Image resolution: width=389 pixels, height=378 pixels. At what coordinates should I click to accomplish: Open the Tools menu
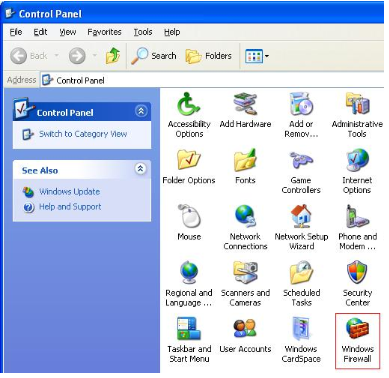pos(143,32)
